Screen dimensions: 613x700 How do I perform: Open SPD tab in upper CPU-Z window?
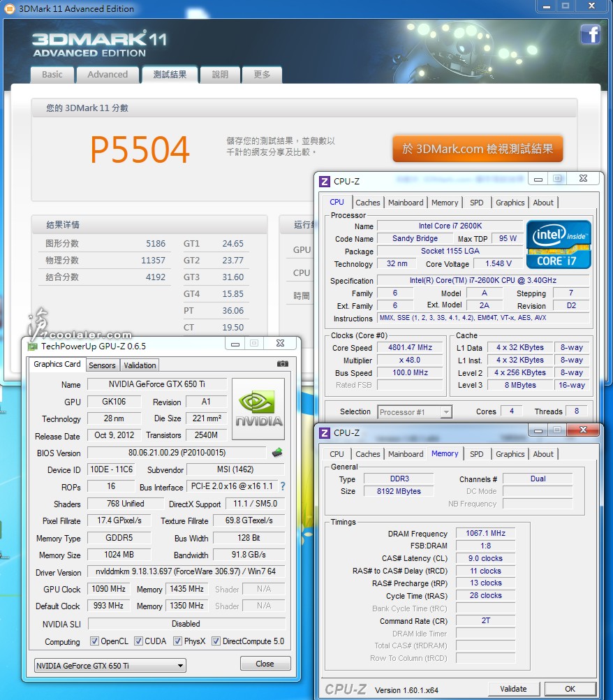[x=476, y=203]
